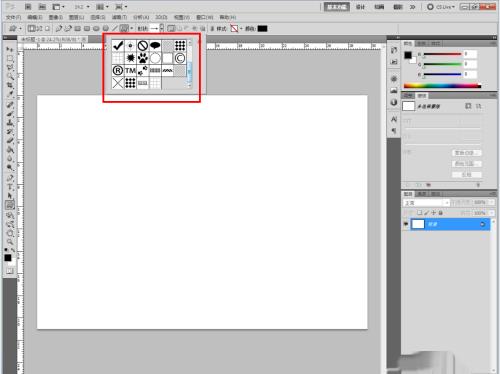Expand the layer opacity dropdown
The width and height of the screenshot is (500, 374).
[492, 203]
